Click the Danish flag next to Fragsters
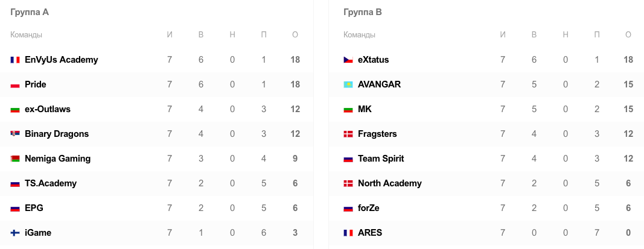The image size is (644, 249). coord(348,134)
